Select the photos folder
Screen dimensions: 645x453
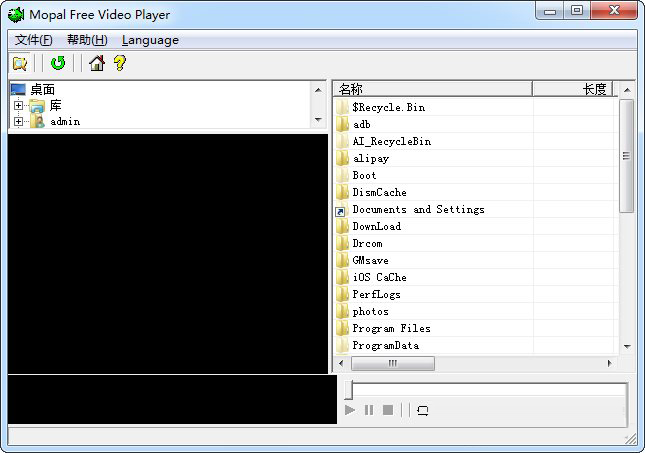370,311
